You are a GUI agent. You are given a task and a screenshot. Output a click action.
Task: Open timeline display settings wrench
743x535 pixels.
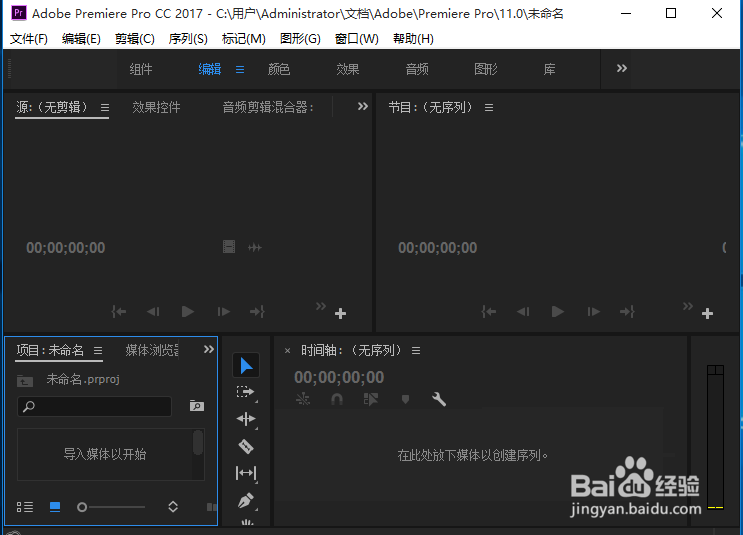tap(439, 399)
